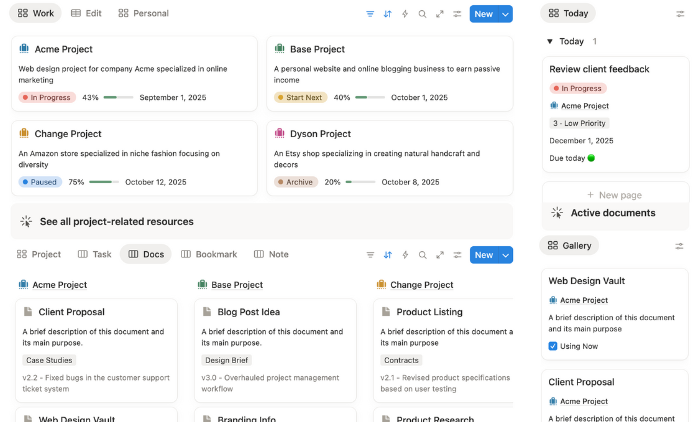Click search icon in top projects toolbar

[x=422, y=14]
